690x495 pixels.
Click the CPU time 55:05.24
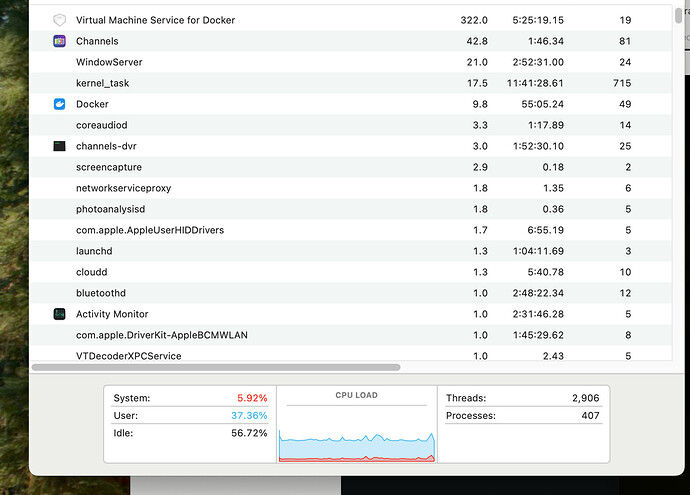point(542,104)
